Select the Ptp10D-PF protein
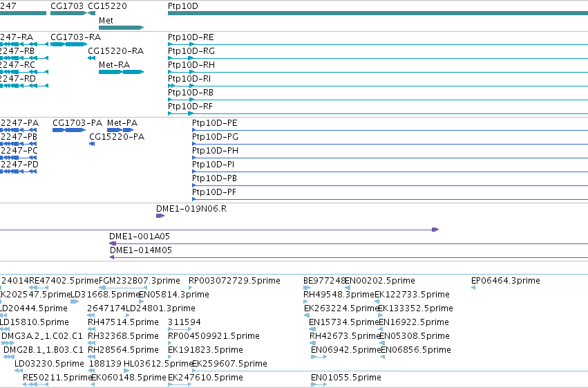Image resolution: width=588 pixels, height=388 pixels. [390, 199]
